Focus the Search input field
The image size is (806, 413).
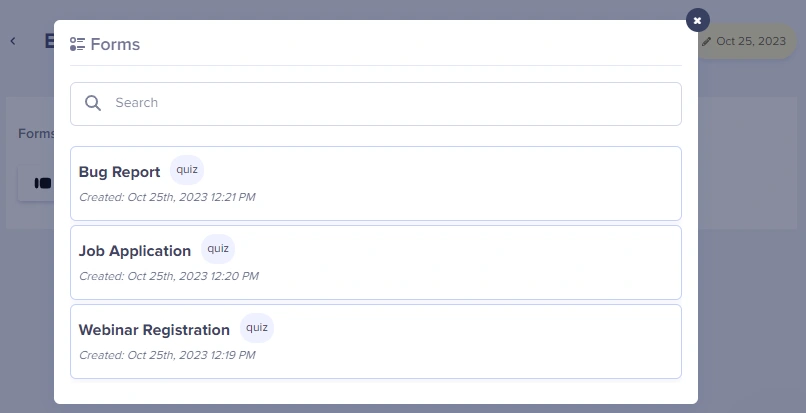click(390, 103)
